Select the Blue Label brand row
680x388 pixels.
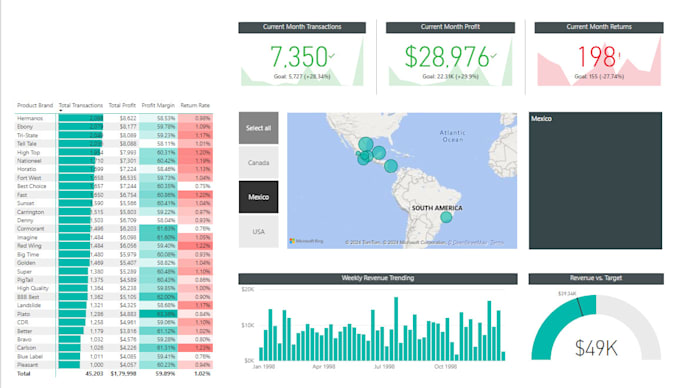point(114,356)
